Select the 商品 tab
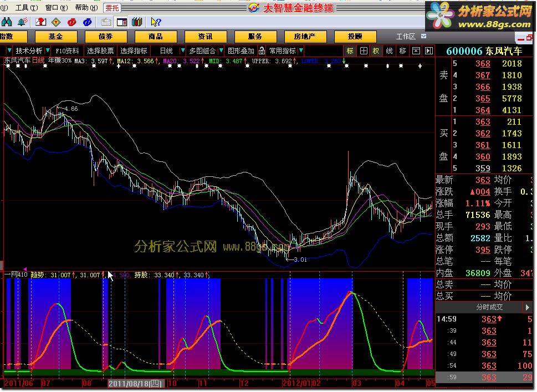This screenshot has height=392, width=537. [x=156, y=37]
